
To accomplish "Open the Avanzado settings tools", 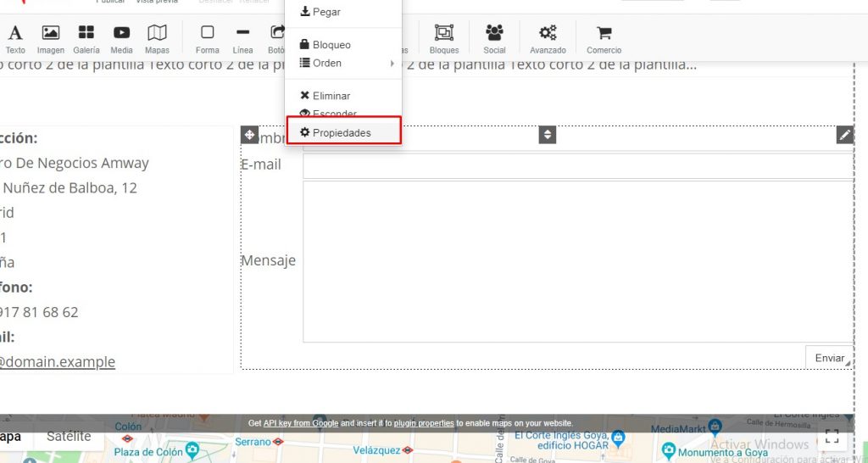I will (548, 38).
